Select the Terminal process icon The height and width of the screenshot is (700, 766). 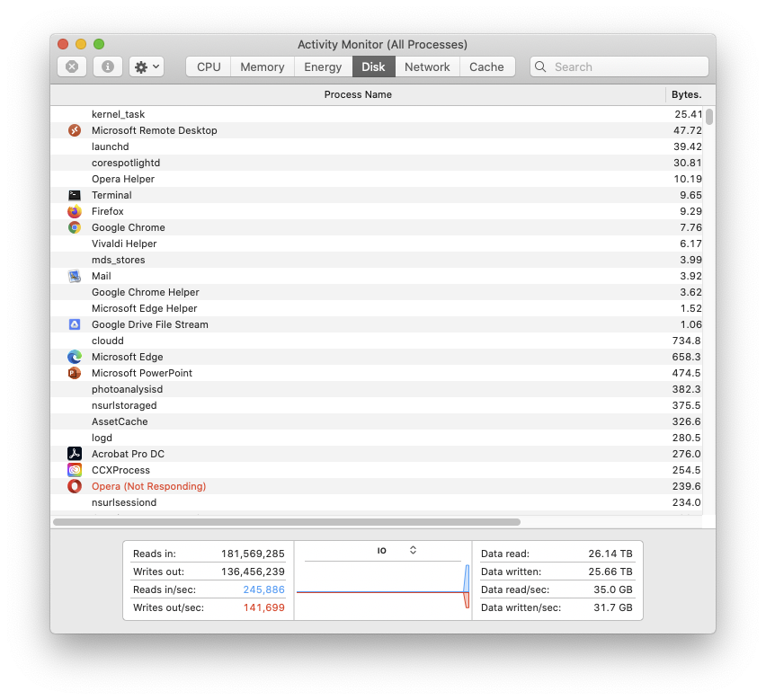pos(75,195)
